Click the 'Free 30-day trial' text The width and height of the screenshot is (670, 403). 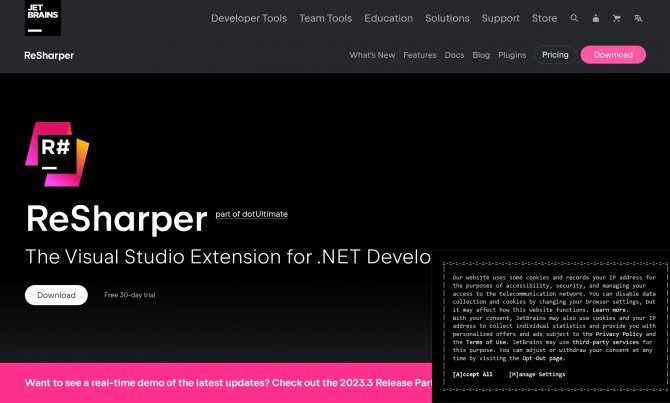[129, 295]
